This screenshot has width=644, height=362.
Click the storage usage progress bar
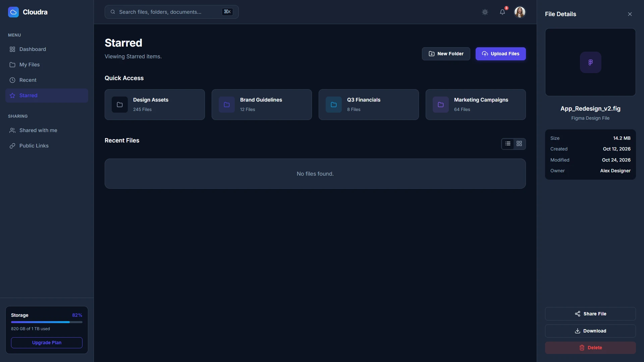tap(47, 322)
